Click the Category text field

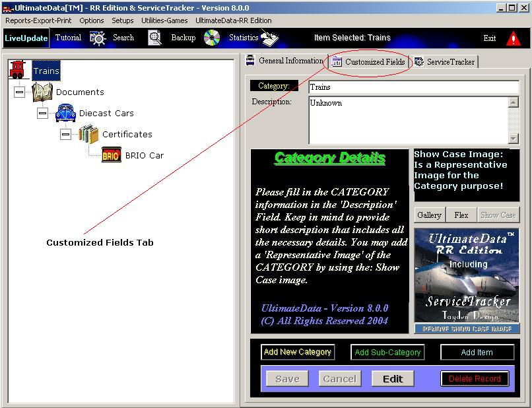pos(413,87)
